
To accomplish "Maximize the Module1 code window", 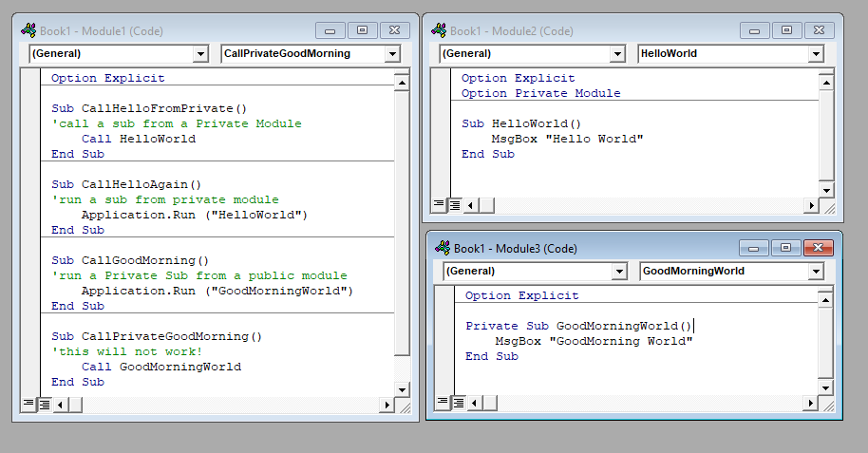I will [x=363, y=30].
